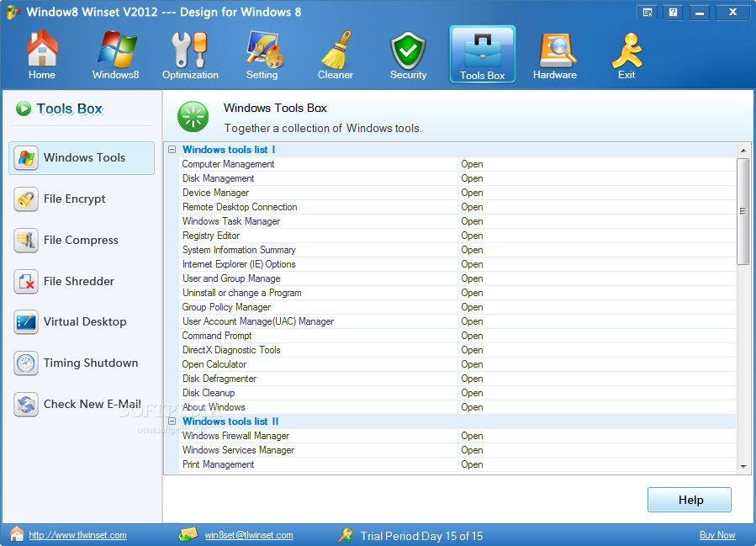This screenshot has height=546, width=756.
Task: Click the Help button
Action: [689, 500]
